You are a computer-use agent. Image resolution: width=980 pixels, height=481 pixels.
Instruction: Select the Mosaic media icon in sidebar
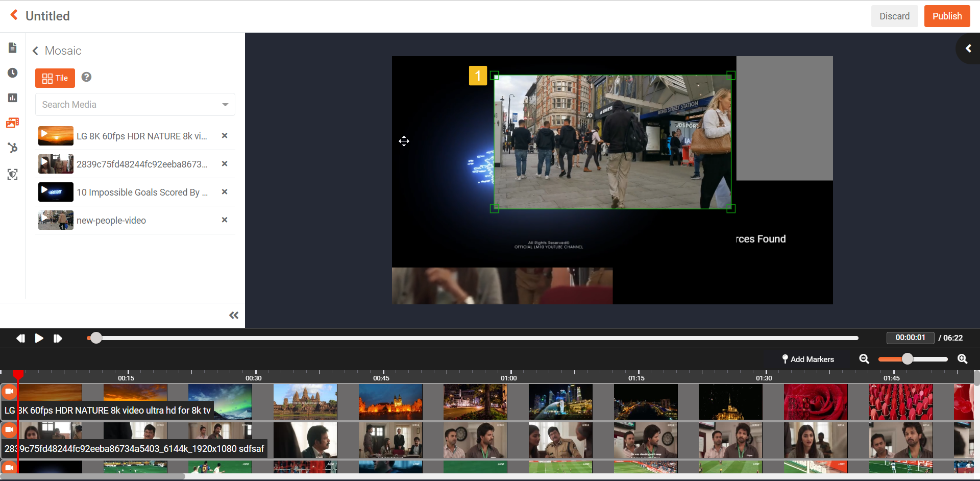[13, 123]
